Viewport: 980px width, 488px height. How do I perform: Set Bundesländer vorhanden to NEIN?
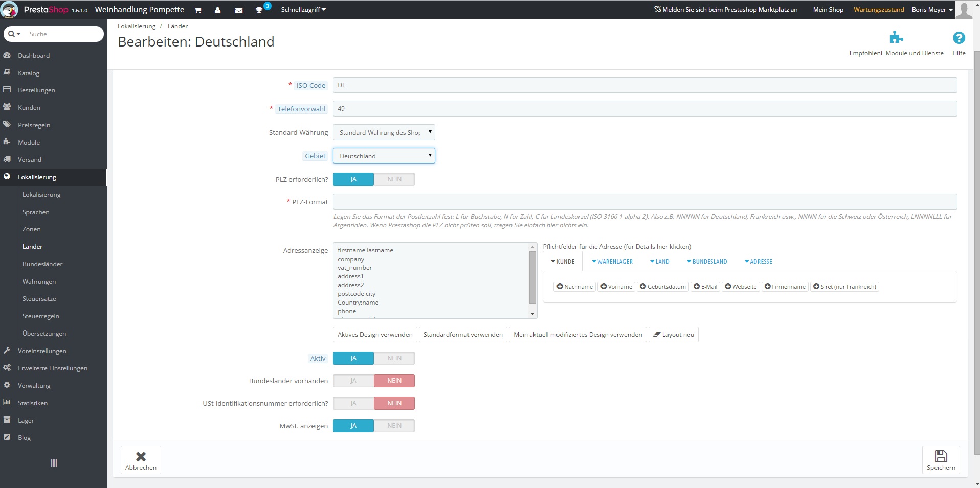(x=394, y=381)
